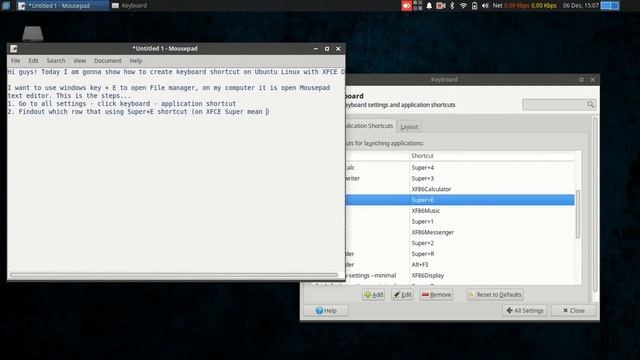Click the volume speaker tray icon

pyautogui.click(x=485, y=6)
